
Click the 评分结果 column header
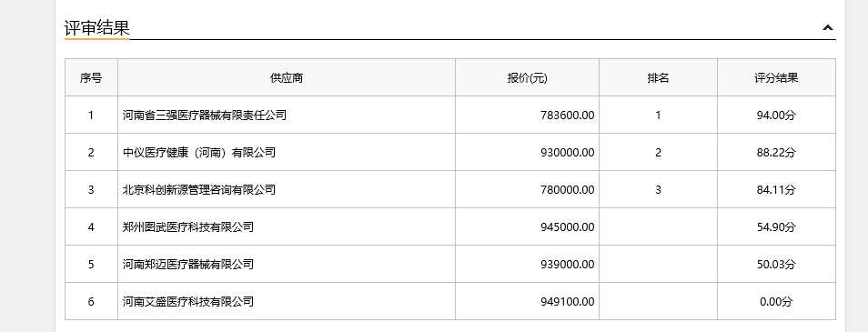[x=776, y=78]
